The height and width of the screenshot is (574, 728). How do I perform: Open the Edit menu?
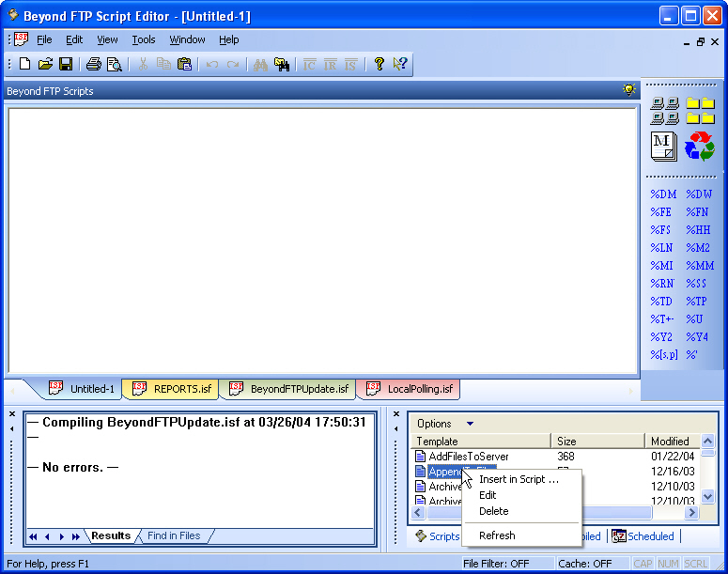74,40
